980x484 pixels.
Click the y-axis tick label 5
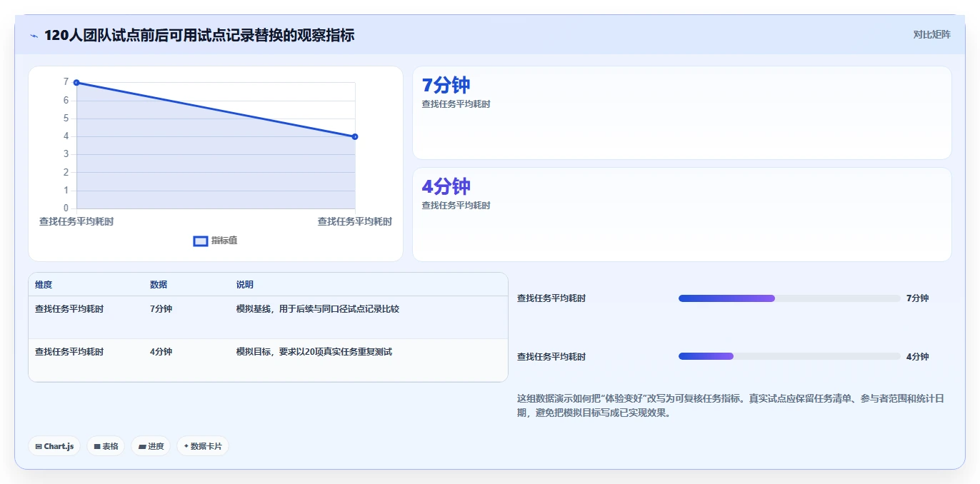(x=66, y=118)
